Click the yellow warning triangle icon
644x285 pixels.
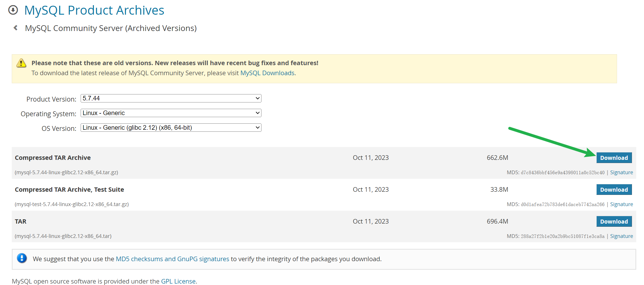(x=21, y=63)
